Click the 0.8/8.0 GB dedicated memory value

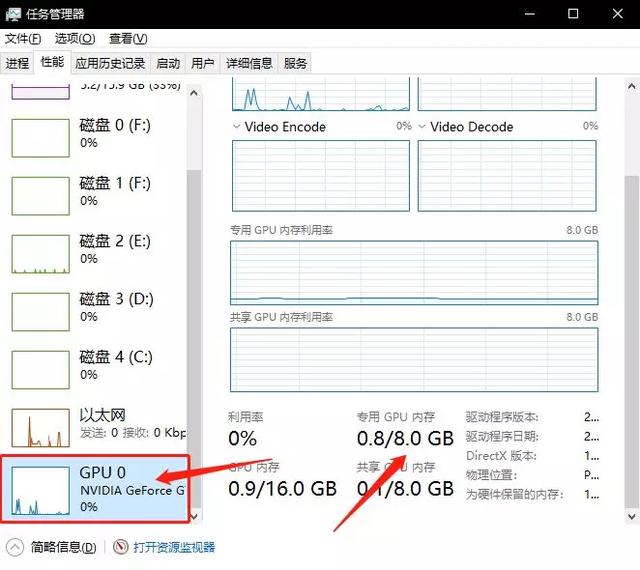tap(405, 438)
